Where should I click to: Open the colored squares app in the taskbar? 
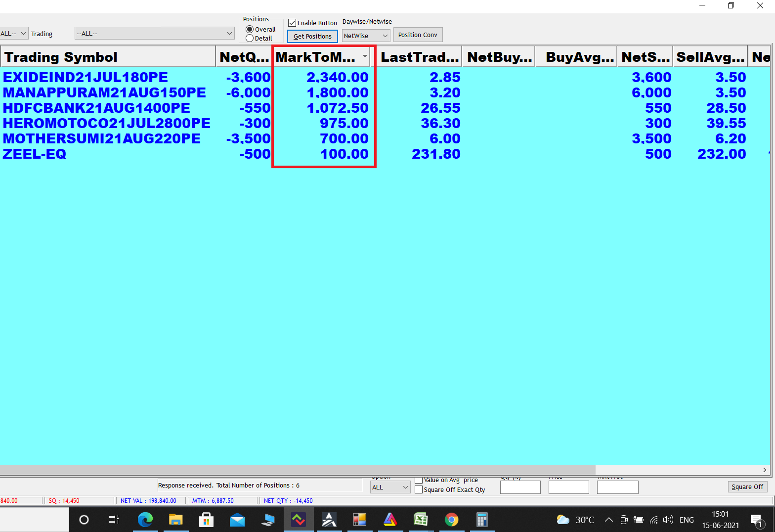click(x=359, y=520)
